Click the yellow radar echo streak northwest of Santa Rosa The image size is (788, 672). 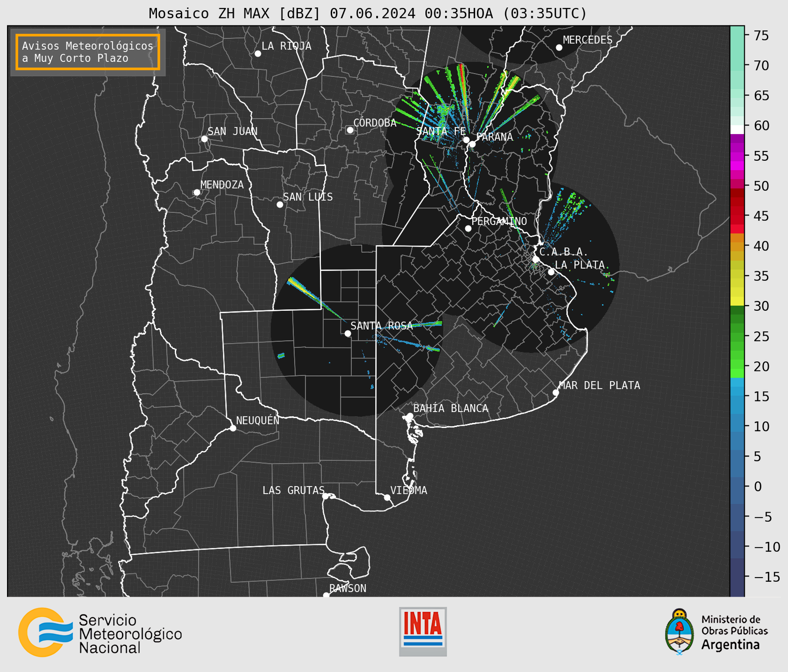point(303,290)
